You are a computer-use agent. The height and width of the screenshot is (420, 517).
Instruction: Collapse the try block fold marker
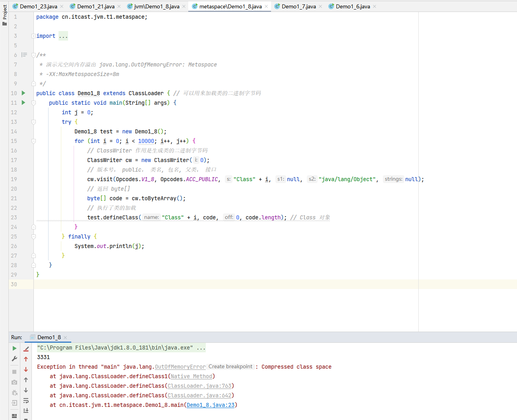pos(34,122)
